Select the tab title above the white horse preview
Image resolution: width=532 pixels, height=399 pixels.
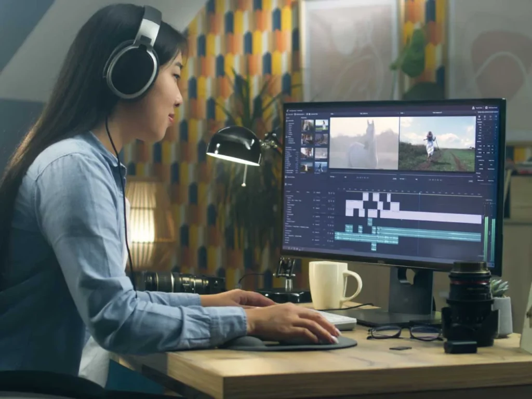tap(363, 113)
